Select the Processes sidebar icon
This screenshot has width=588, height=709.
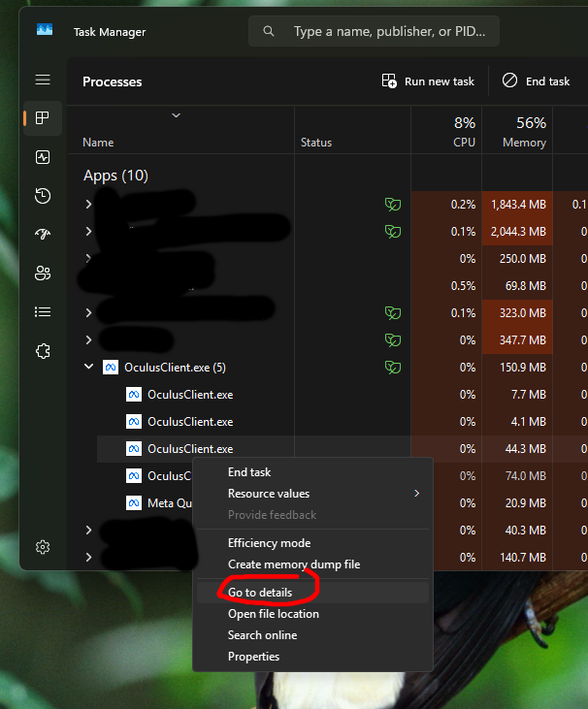(42, 118)
